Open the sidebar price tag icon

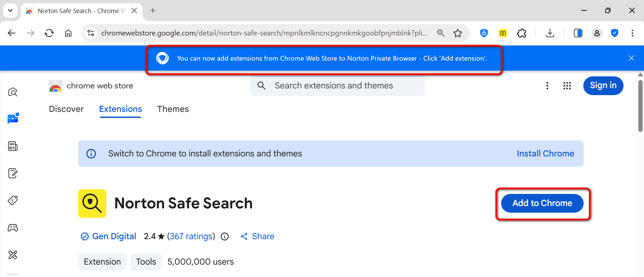(x=13, y=200)
